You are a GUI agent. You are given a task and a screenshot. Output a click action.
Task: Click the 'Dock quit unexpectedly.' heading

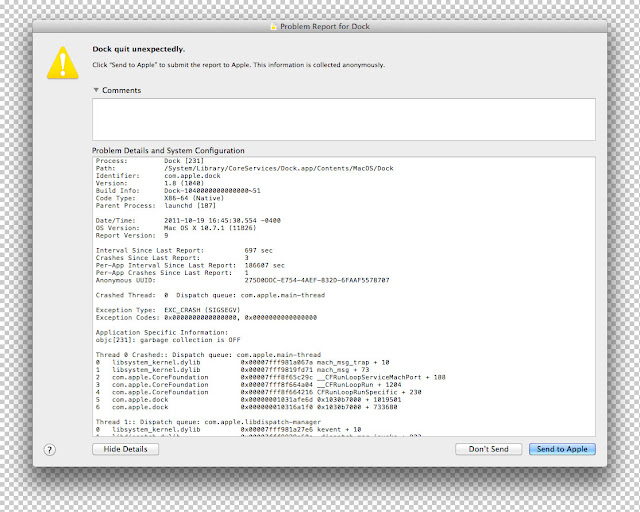pyautogui.click(x=139, y=49)
